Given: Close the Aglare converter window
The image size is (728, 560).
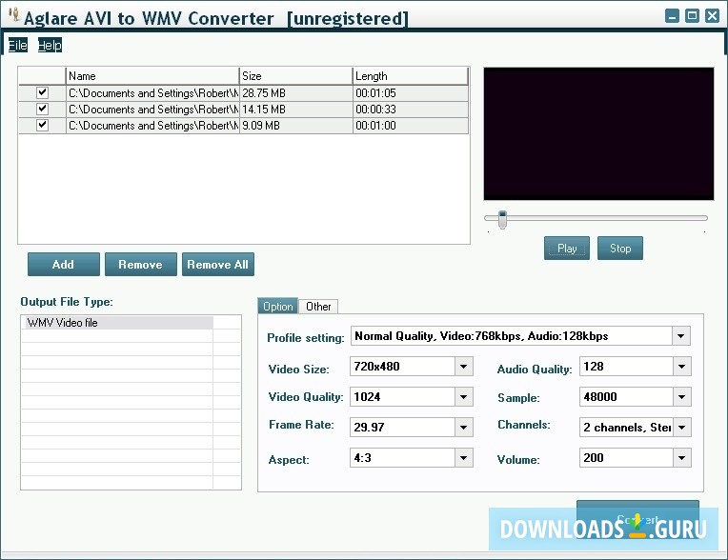Looking at the screenshot, I should (x=712, y=16).
